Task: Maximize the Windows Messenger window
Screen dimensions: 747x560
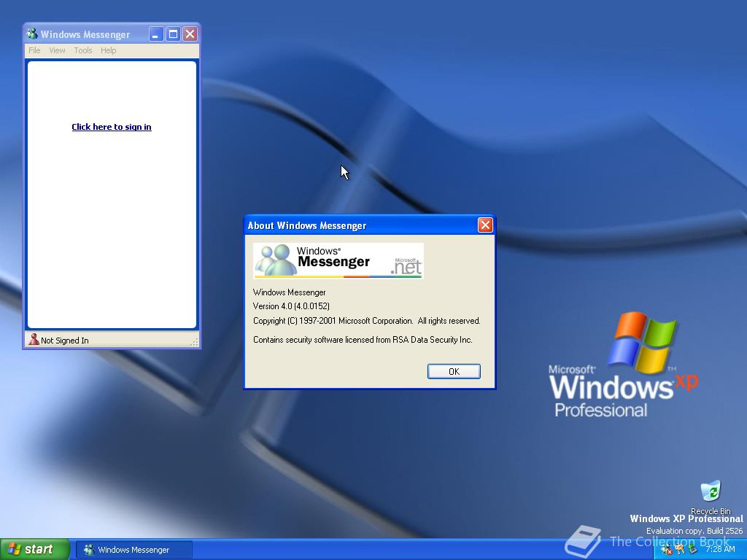Action: click(173, 34)
